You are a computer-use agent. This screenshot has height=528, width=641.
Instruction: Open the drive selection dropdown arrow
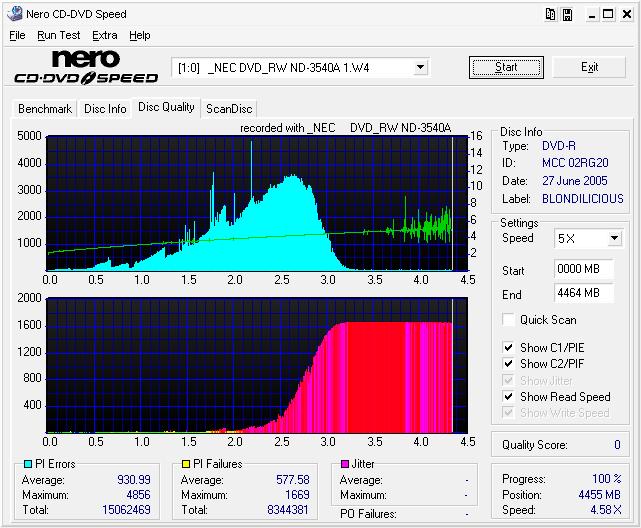420,67
